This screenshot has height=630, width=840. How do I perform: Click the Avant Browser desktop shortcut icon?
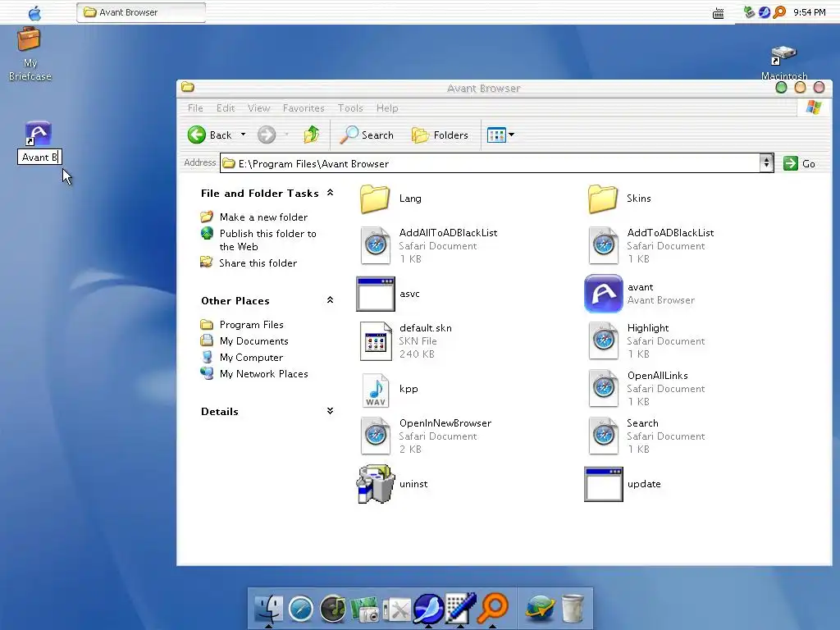[38, 134]
